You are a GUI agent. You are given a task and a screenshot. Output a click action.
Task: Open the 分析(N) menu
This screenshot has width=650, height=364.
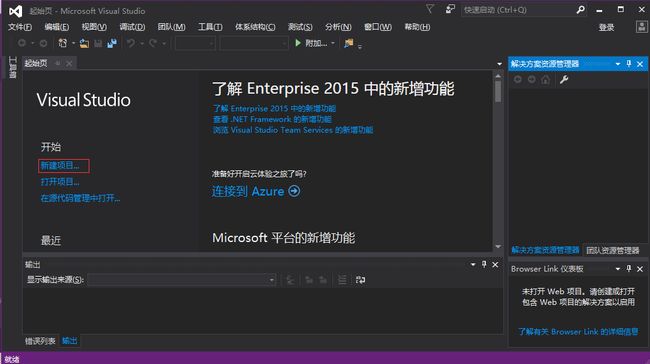coord(338,27)
